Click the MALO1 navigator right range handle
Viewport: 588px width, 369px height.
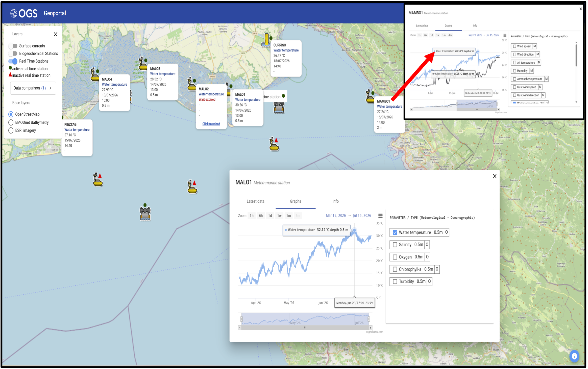point(369,319)
